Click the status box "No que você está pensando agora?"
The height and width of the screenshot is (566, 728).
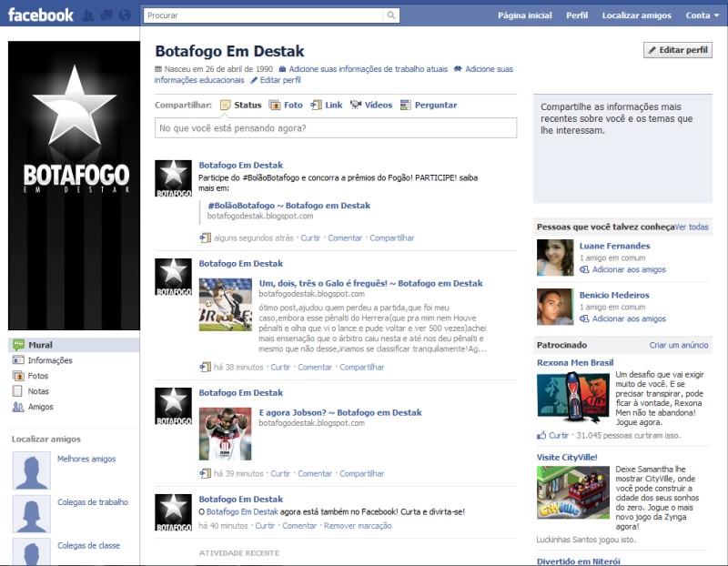click(x=336, y=128)
